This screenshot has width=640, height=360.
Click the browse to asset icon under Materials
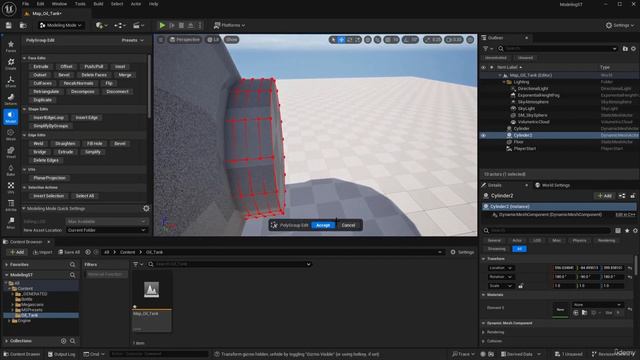pos(584,313)
